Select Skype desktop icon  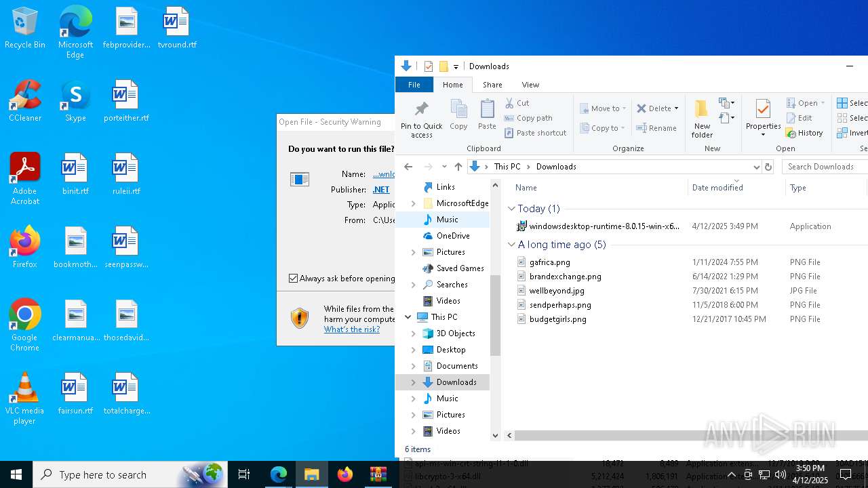[x=75, y=102]
